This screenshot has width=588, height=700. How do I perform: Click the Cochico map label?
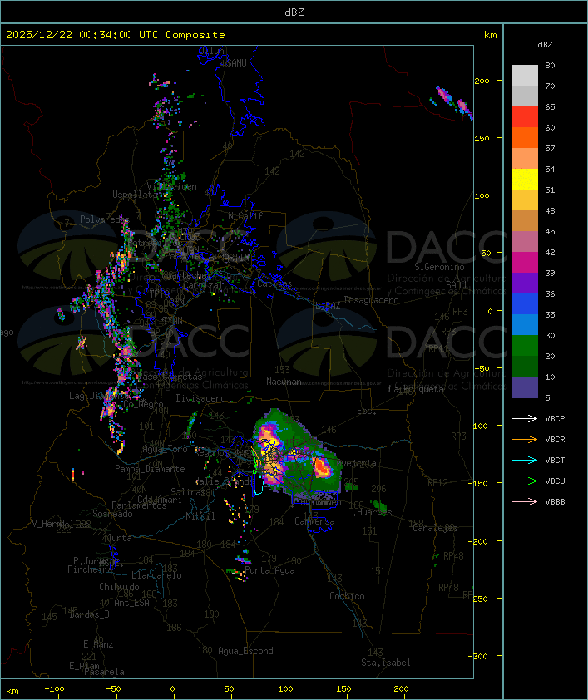(347, 596)
